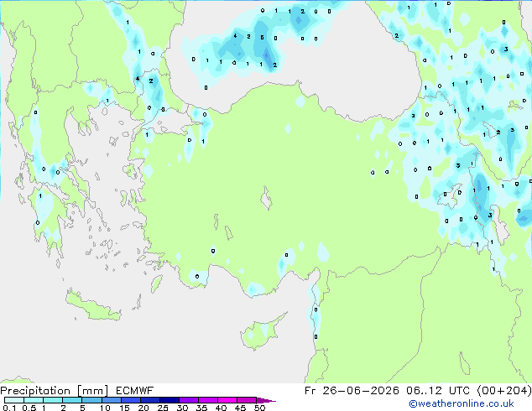This screenshot has width=532, height=411.
Task: Click the 'Precipitation [mm]' title text
Action: (55, 391)
